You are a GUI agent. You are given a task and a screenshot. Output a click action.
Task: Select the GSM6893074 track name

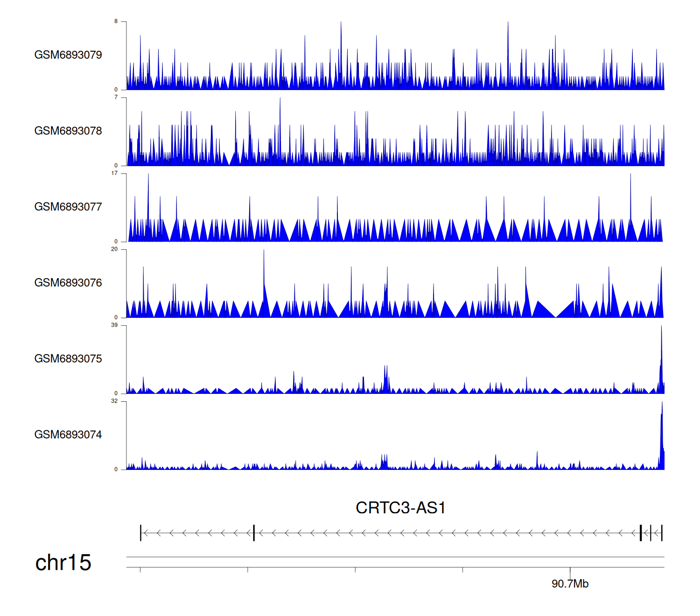coord(68,435)
